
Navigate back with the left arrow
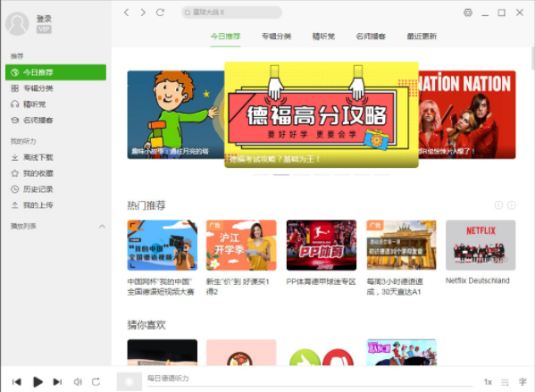[x=127, y=13]
